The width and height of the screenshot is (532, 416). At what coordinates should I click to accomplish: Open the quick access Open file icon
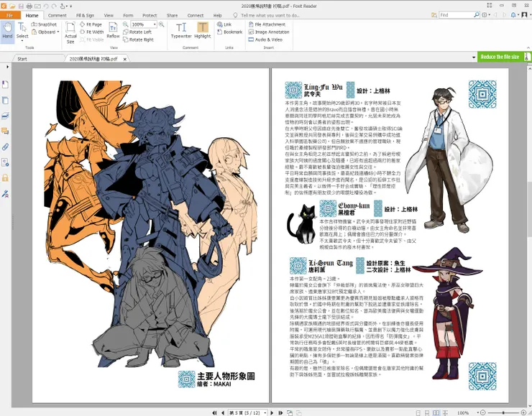[x=12, y=6]
